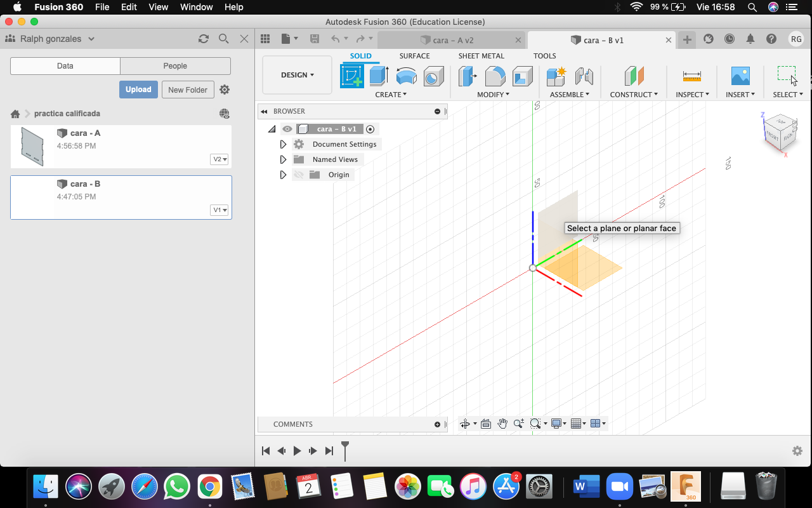Select the Extrude tool
Screen dimensions: 812x508
(x=379, y=76)
